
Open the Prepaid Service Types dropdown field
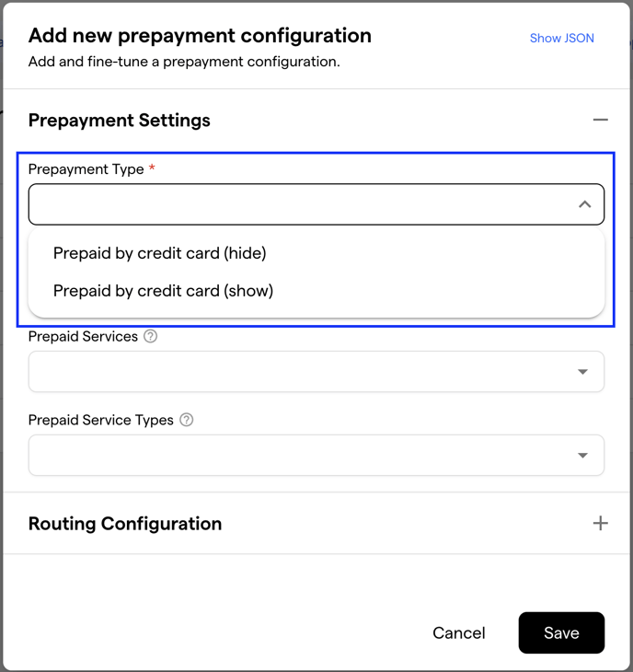[316, 455]
